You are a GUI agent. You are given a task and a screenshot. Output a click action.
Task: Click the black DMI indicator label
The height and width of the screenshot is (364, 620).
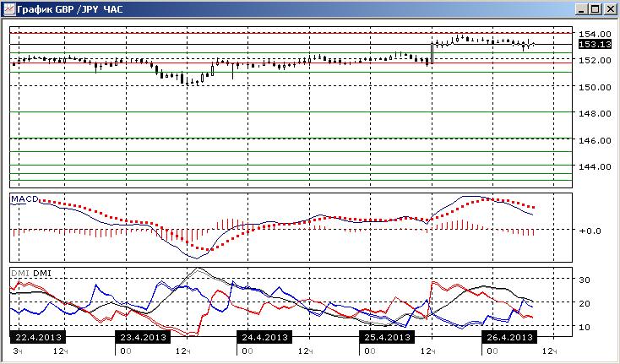pyautogui.click(x=42, y=273)
